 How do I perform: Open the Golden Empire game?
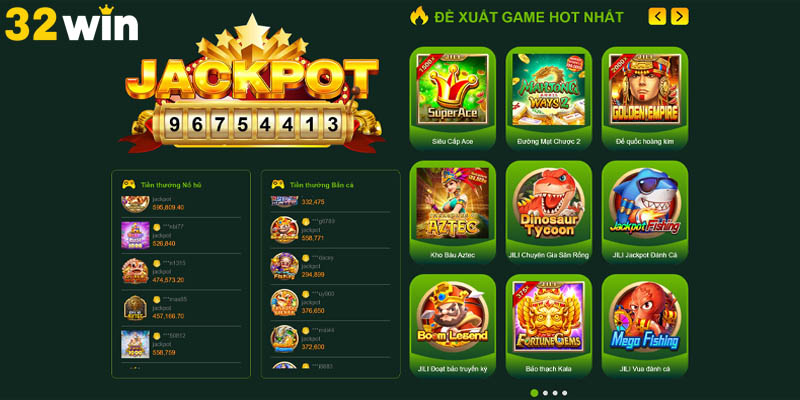tap(645, 98)
